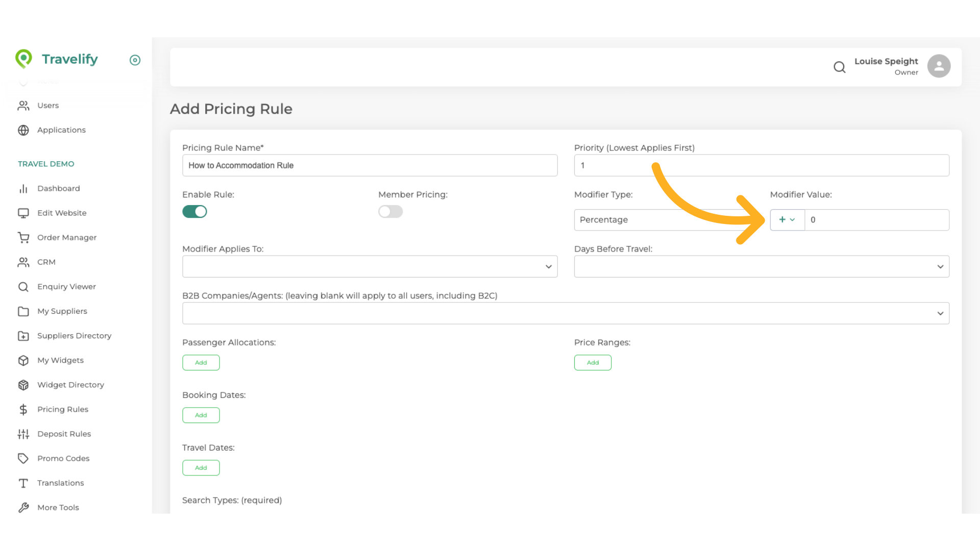Click the search magnifier icon
The width and height of the screenshot is (980, 551).
tap(839, 67)
